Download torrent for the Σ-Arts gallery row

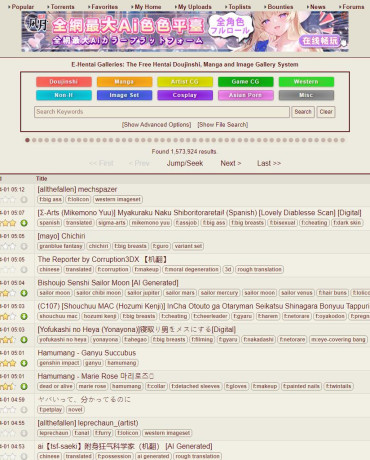[24, 223]
